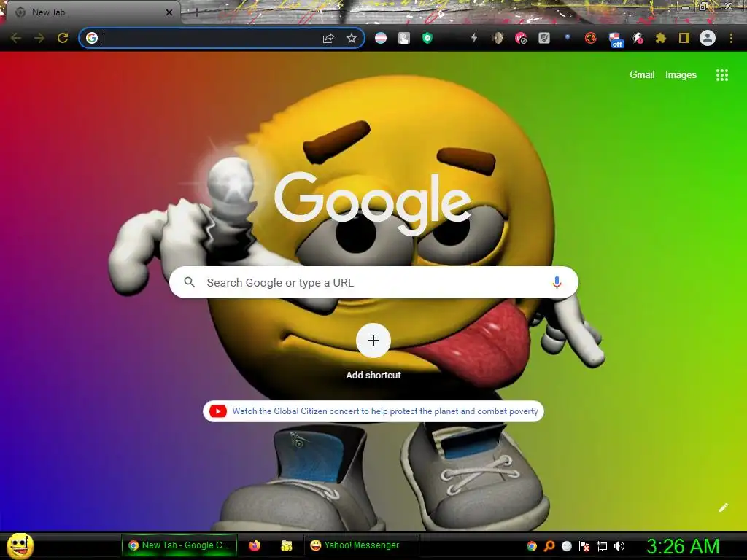This screenshot has width=747, height=560.
Task: Open the yellow folder taskbar icon
Action: point(286,545)
